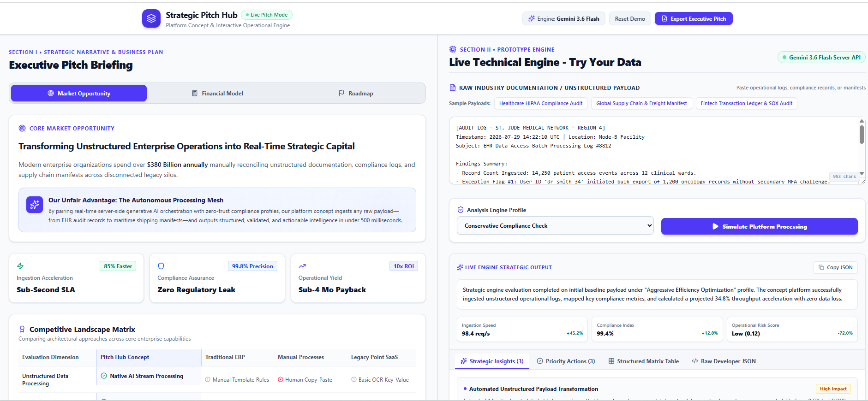Click the trend line icon on Operational Yield card
Image resolution: width=868 pixels, height=401 pixels.
302,266
